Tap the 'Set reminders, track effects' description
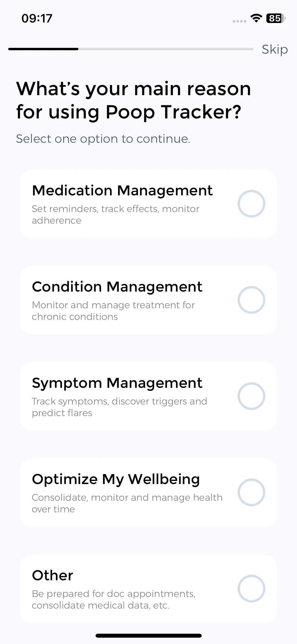The height and width of the screenshot is (644, 297). (116, 214)
